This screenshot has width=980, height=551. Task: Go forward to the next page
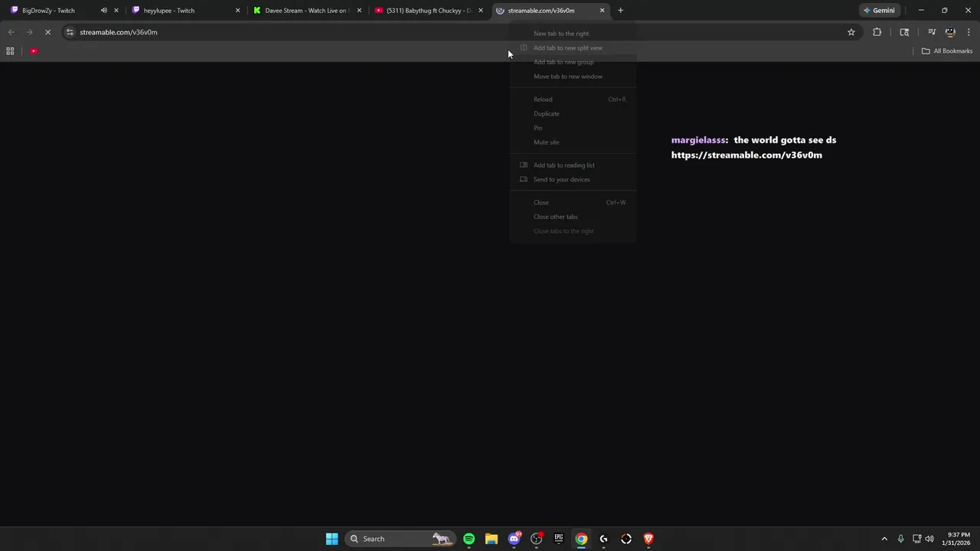click(x=29, y=32)
